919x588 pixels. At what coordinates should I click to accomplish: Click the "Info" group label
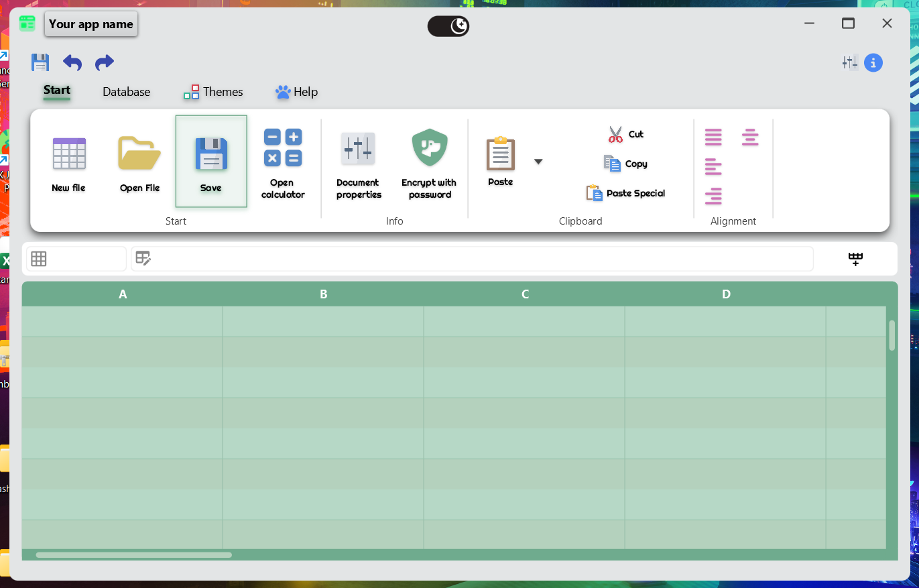click(x=395, y=221)
